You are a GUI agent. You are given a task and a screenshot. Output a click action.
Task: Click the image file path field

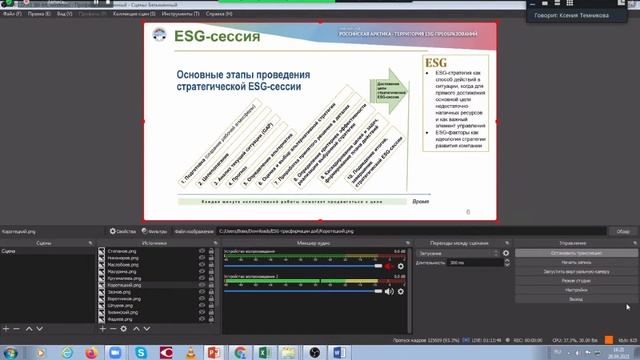411,231
